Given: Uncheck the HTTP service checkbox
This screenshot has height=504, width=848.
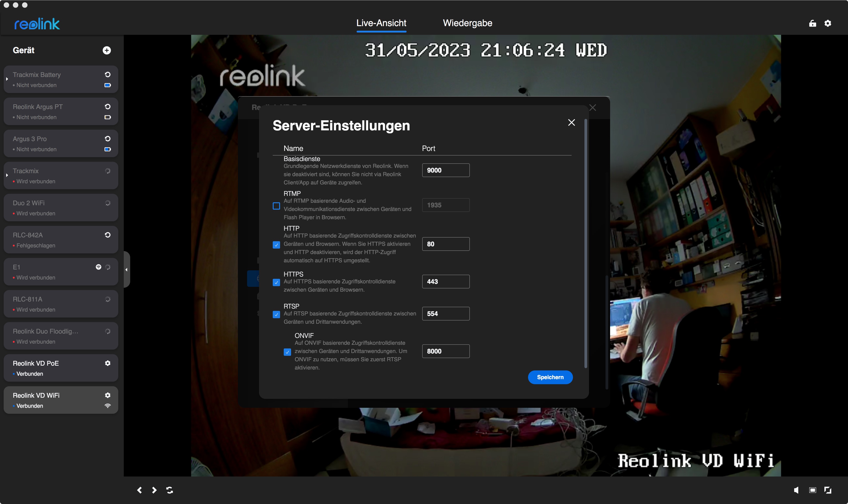Looking at the screenshot, I should point(276,244).
